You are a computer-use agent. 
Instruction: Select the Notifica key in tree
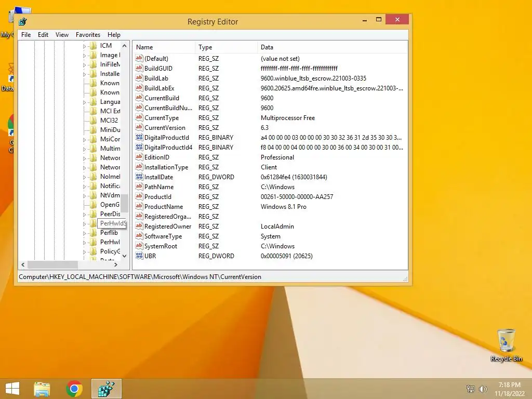pyautogui.click(x=110, y=186)
